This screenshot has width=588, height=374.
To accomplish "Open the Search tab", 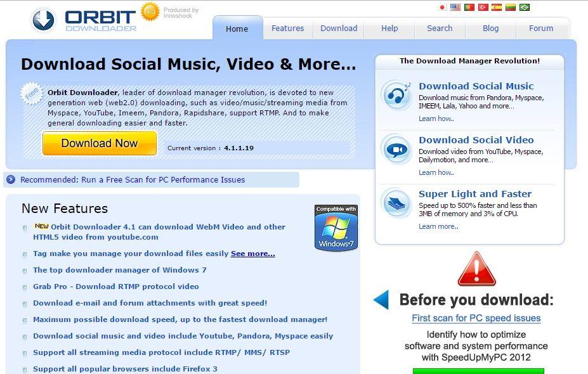I will (440, 28).
